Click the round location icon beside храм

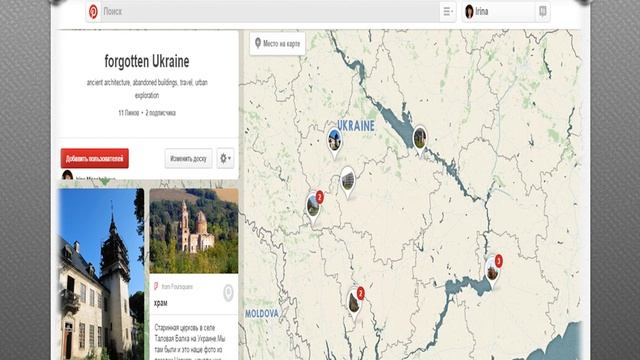(x=228, y=293)
